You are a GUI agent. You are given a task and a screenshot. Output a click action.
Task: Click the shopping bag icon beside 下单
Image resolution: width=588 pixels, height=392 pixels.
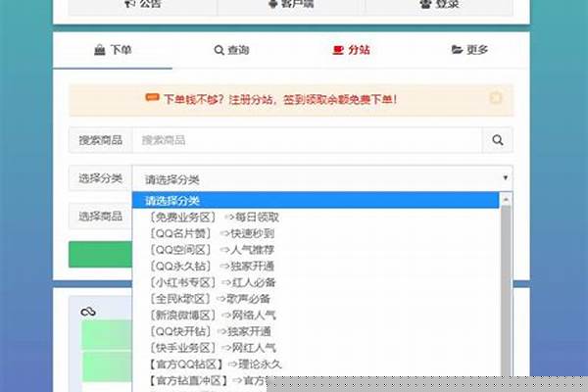(100, 50)
